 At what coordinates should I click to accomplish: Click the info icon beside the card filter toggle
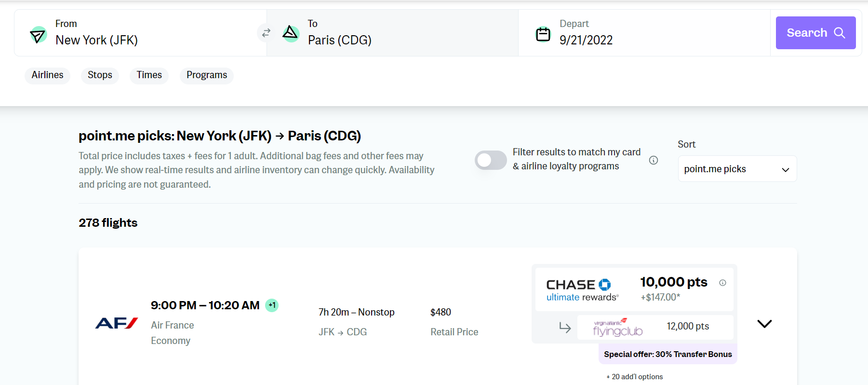coord(654,160)
